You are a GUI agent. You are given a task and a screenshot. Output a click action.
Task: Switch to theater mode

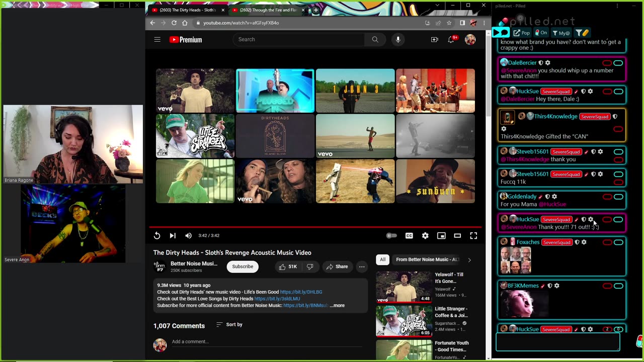click(x=457, y=235)
